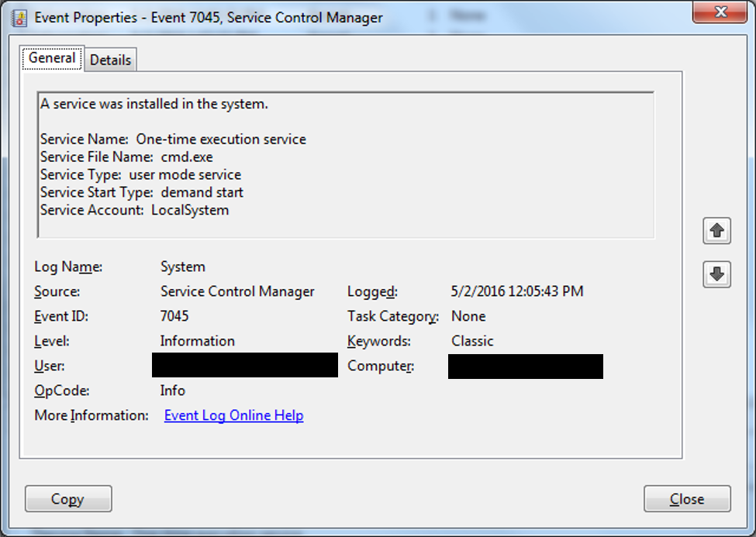Click the up arrow for previous event

[x=717, y=231]
